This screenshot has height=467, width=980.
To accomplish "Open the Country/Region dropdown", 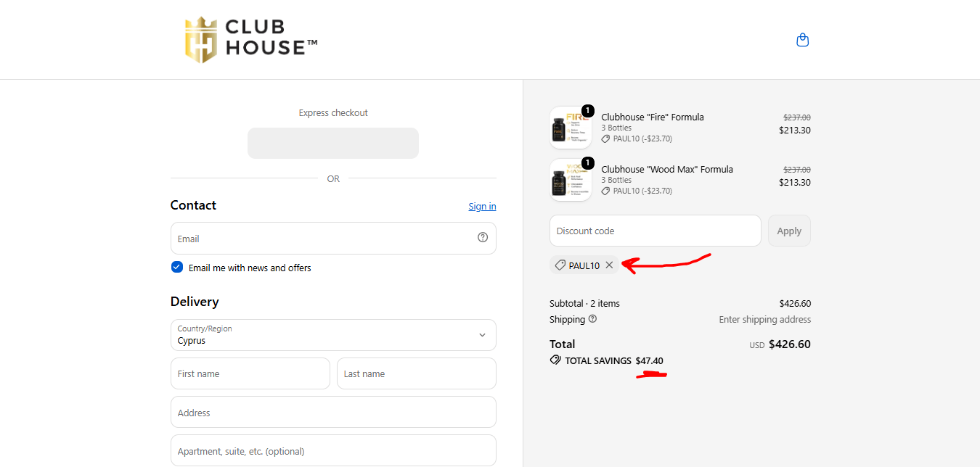I will (333, 335).
